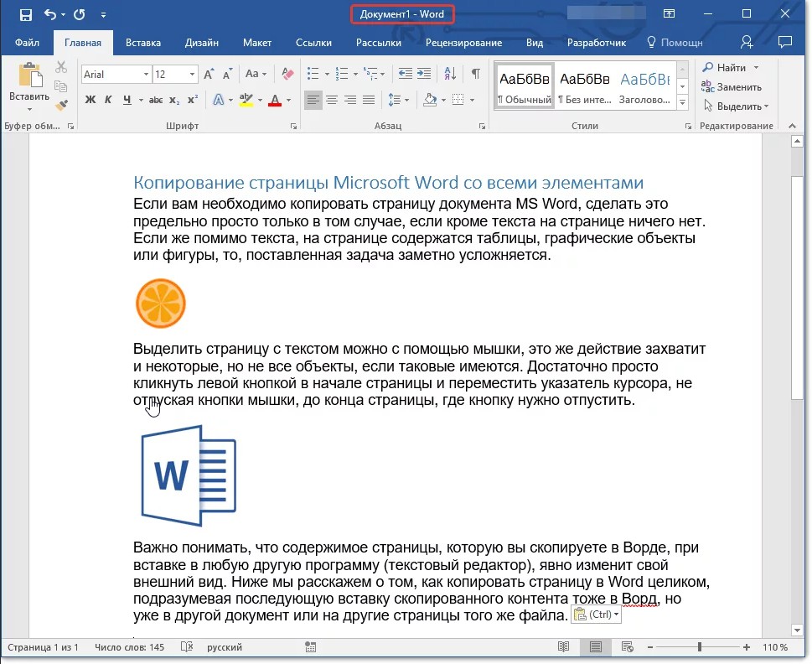Open the Arial font name dropdown

[x=146, y=75]
